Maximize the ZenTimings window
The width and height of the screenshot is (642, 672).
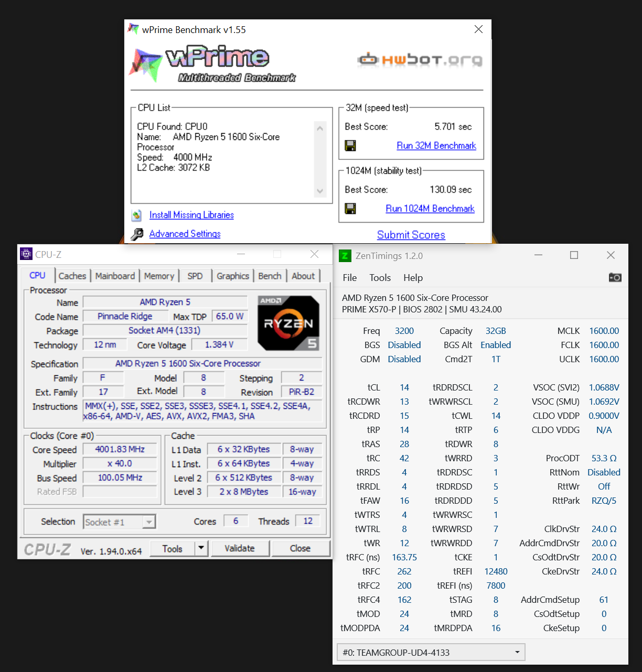point(574,255)
